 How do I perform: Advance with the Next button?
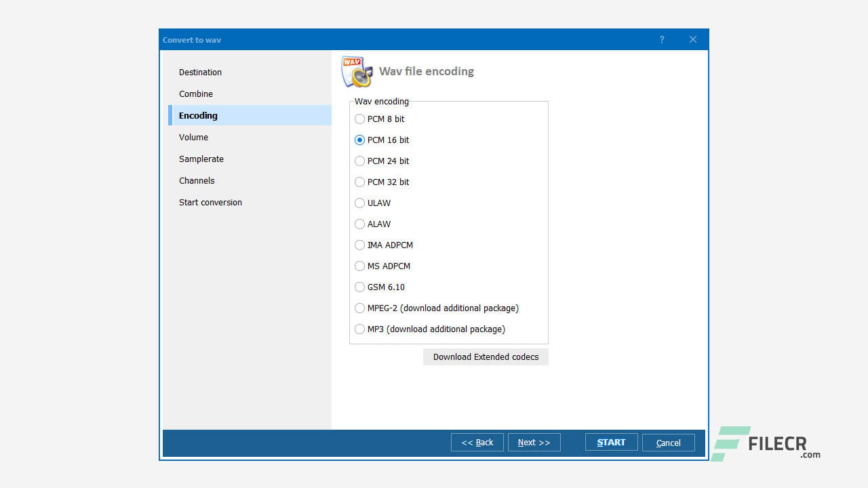(534, 442)
